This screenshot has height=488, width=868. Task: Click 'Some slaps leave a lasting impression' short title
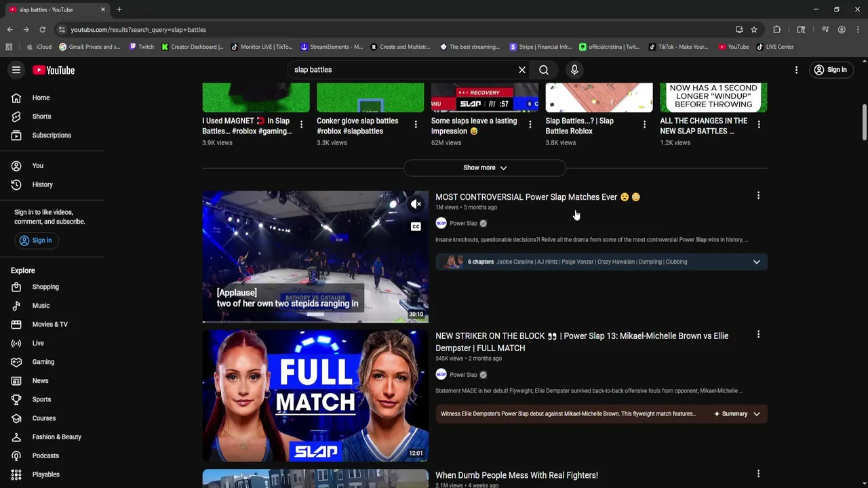(474, 126)
